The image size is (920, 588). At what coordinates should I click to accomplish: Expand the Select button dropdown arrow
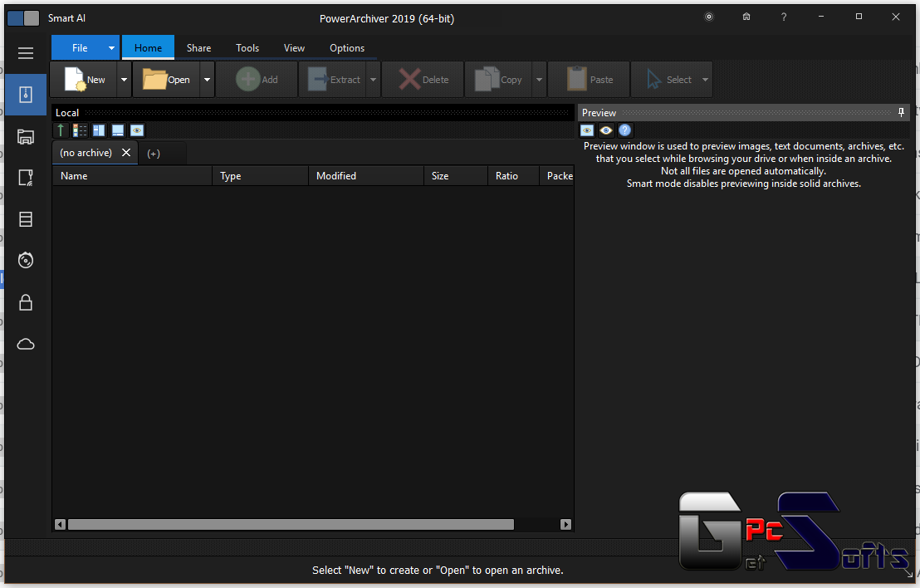click(705, 79)
